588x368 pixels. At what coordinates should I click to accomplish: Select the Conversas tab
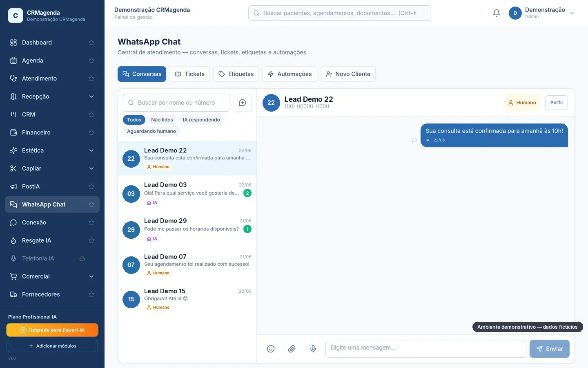click(142, 74)
